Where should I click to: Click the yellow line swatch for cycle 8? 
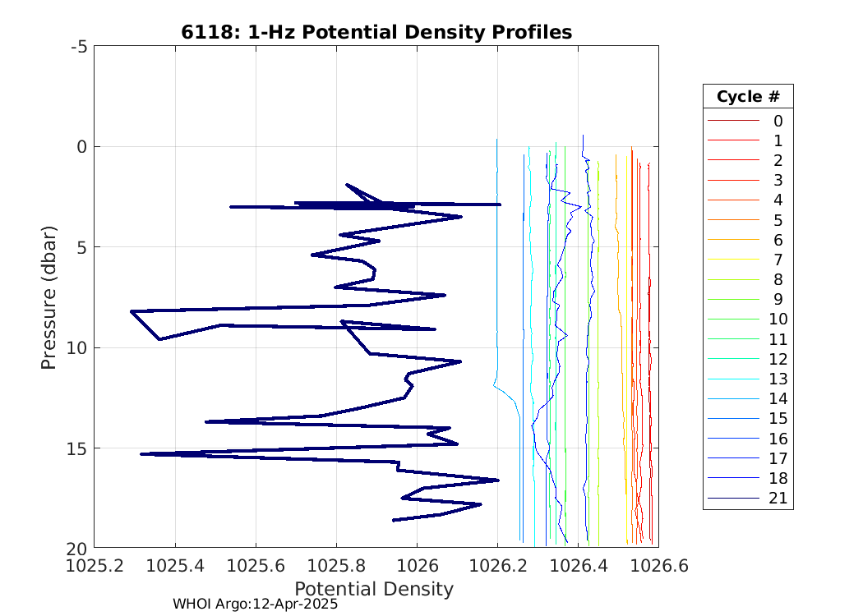[732, 279]
